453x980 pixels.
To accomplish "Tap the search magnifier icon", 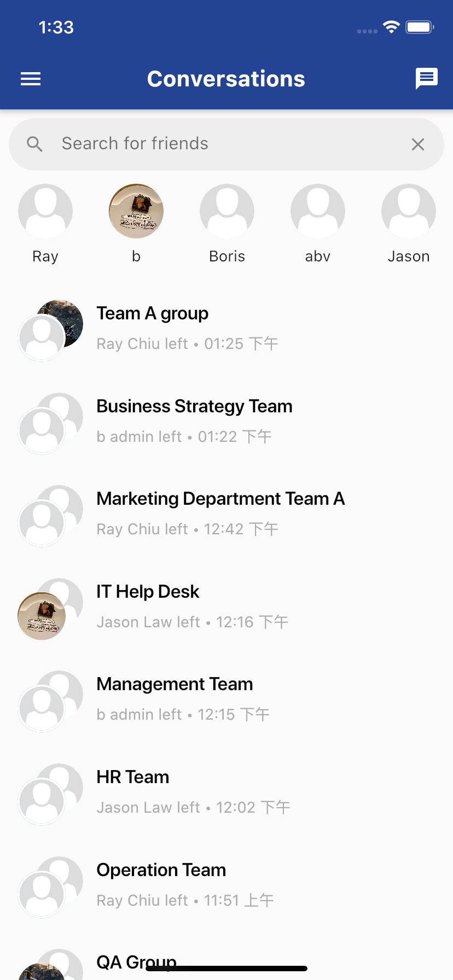I will [34, 144].
